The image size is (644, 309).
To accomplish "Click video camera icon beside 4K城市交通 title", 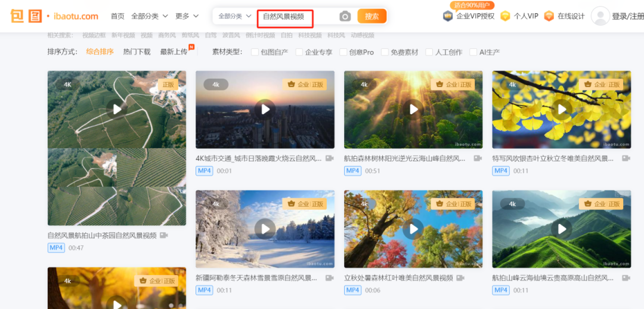I will (x=329, y=158).
